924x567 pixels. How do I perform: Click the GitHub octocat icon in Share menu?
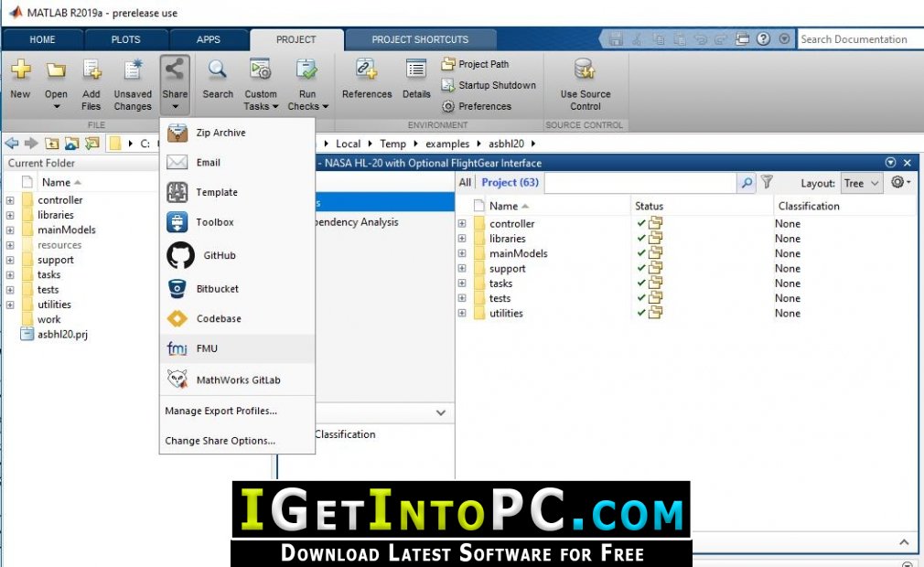tap(180, 255)
